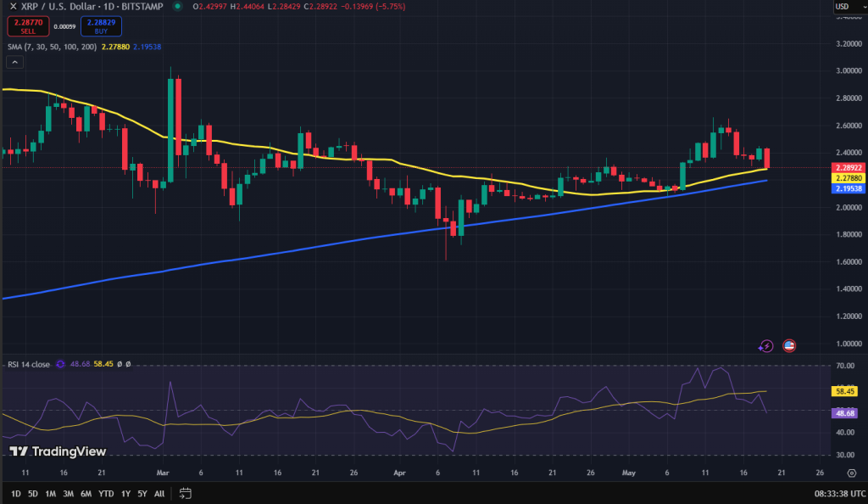Image resolution: width=868 pixels, height=504 pixels.
Task: Switch to the YTD time range
Action: (x=106, y=494)
